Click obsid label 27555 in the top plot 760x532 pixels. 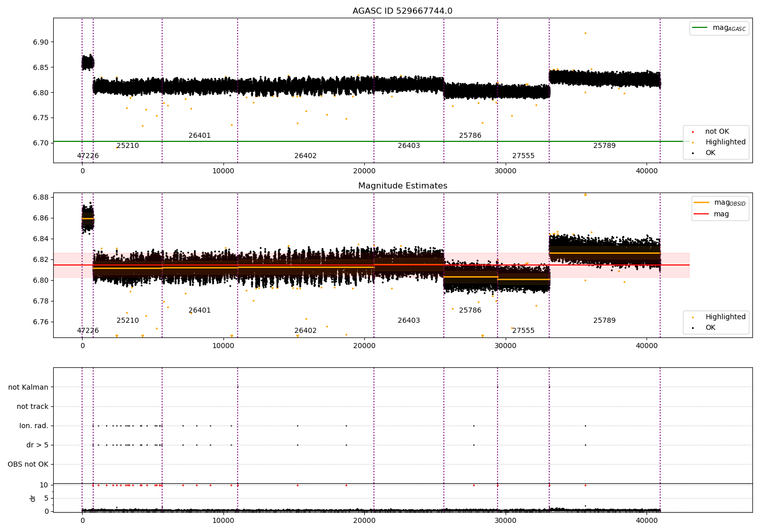tap(523, 156)
